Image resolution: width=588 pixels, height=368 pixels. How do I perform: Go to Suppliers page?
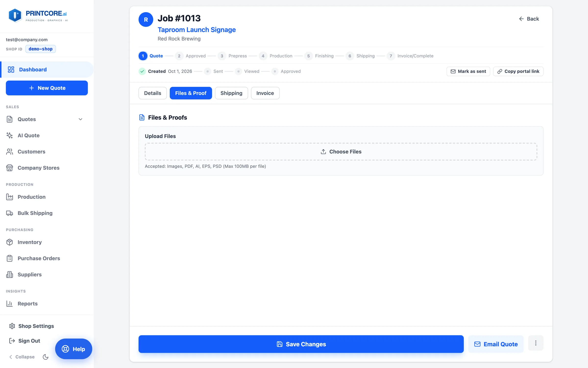point(29,275)
